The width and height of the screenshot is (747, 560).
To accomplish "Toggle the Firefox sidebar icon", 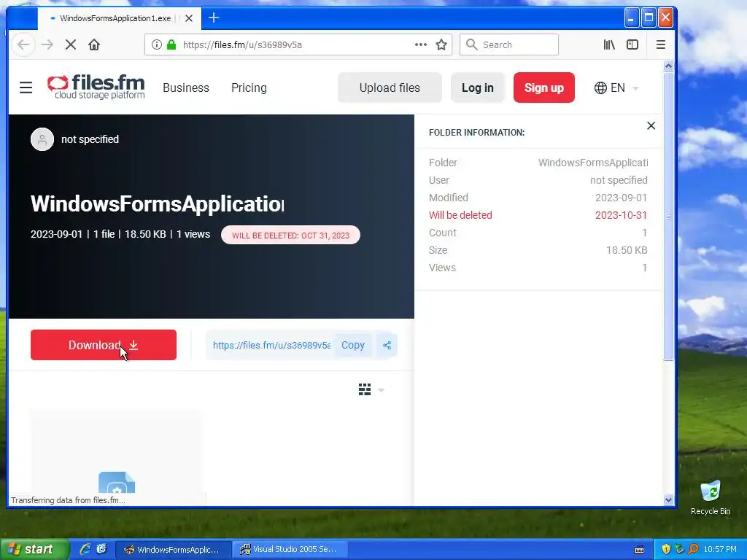I will (x=632, y=44).
